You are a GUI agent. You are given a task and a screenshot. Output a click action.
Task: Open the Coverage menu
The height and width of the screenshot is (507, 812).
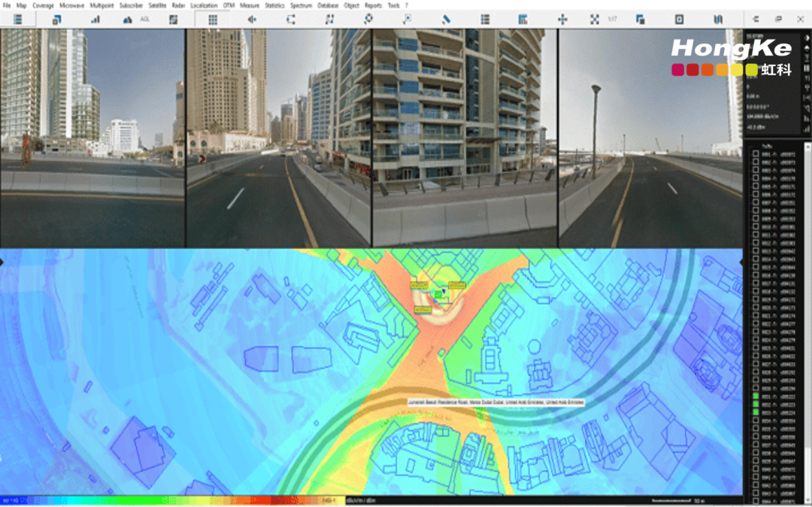[x=43, y=5]
